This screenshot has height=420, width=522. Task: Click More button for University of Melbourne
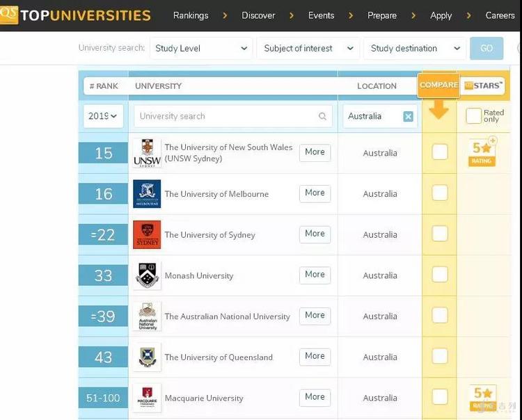315,193
